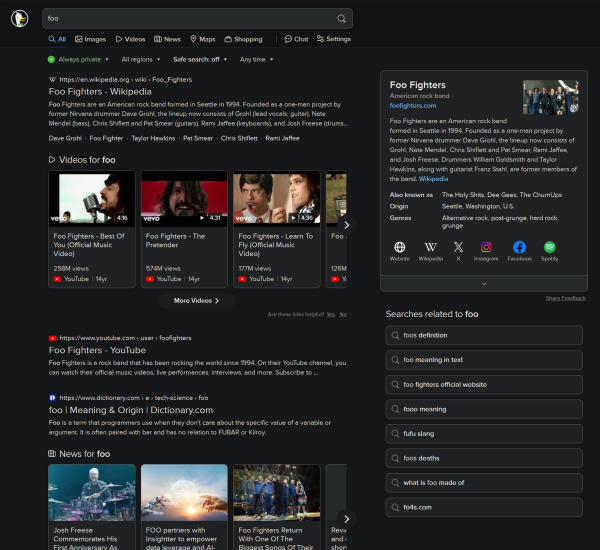Viewport: 600px width, 550px height.
Task: Expand the Foo Fighters info panel chevron
Action: click(484, 284)
